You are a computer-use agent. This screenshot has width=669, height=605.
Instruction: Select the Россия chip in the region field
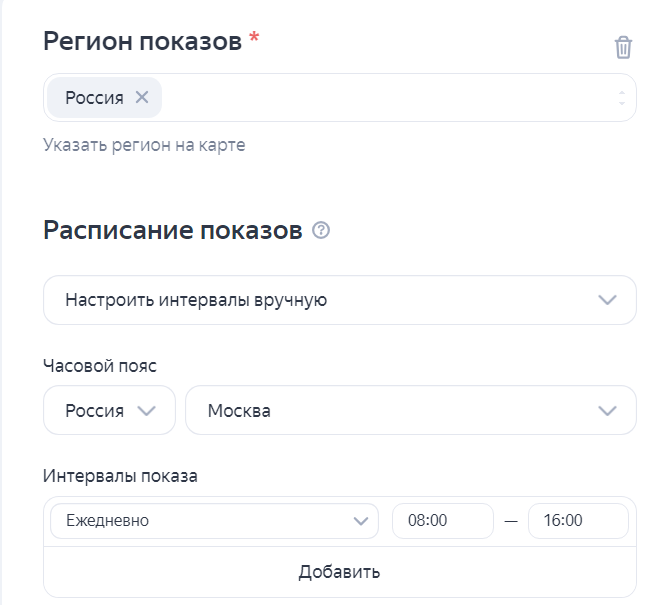click(x=94, y=97)
